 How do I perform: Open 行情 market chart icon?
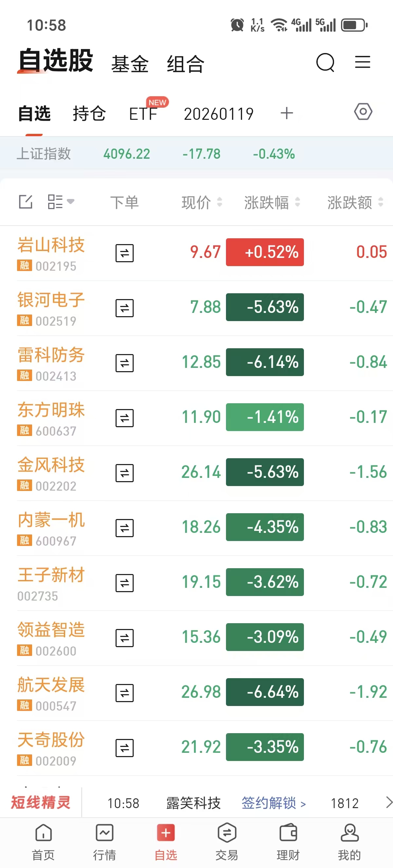104,833
